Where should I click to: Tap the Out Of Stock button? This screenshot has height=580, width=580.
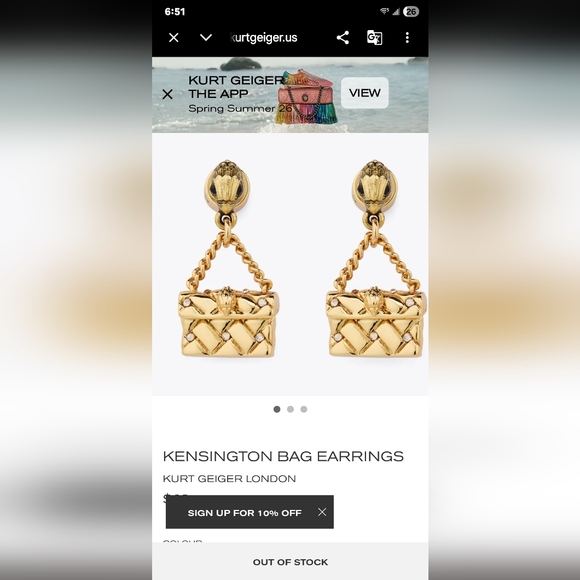click(x=290, y=562)
